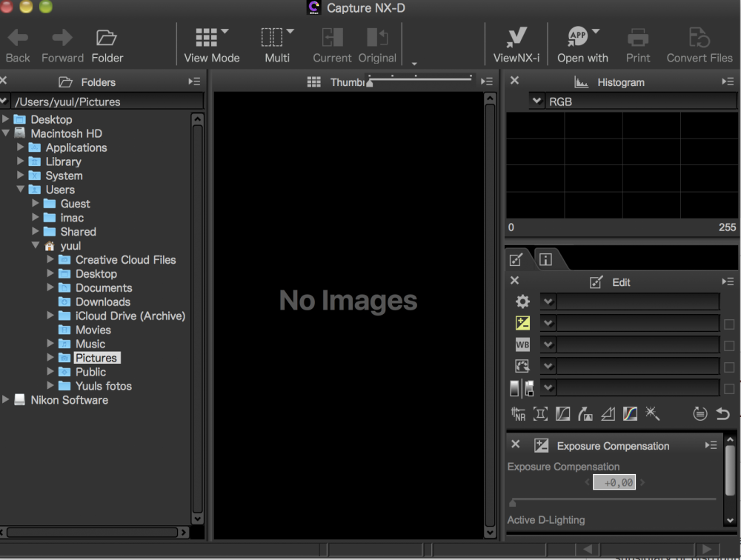Collapse the Users folder node
The image size is (741, 560).
20,189
